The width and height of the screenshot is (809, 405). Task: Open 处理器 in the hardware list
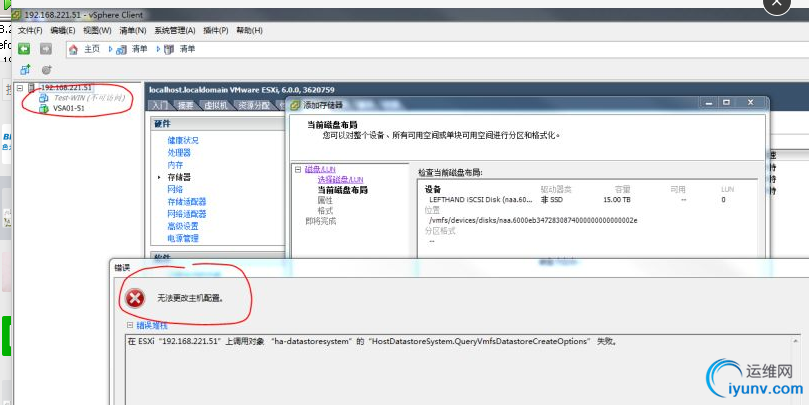179,153
